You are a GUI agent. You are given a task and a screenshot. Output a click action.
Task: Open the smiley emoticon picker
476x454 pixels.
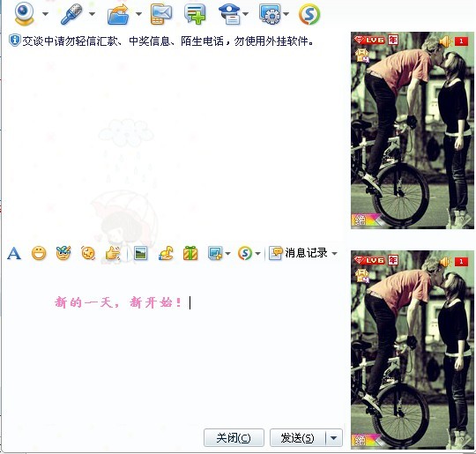39,253
